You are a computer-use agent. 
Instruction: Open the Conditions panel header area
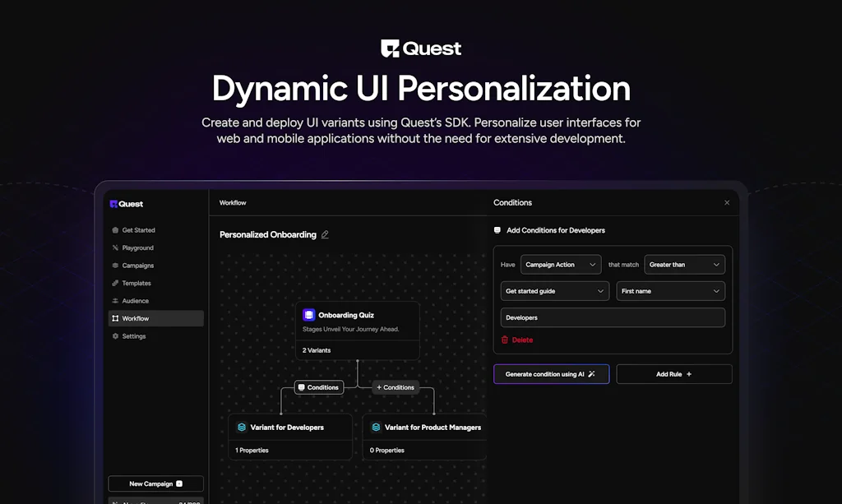point(513,203)
